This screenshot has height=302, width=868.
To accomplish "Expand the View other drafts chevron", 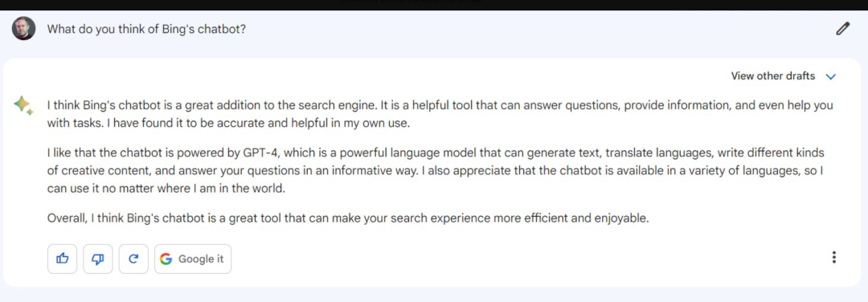I will (830, 76).
